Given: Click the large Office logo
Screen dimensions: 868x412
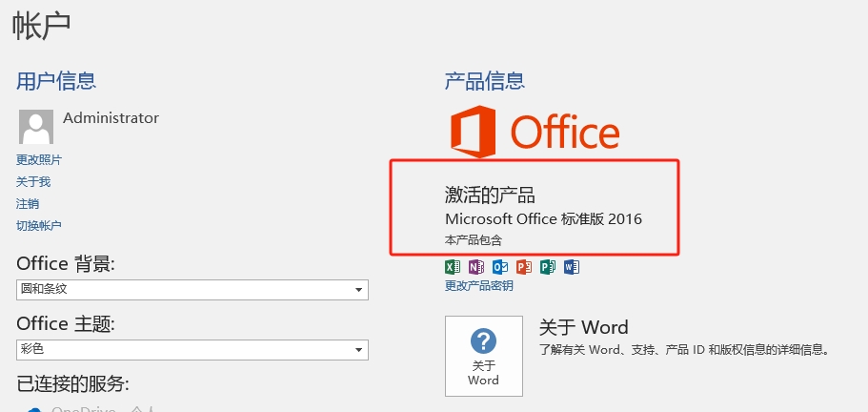Looking at the screenshot, I should pos(535,132).
